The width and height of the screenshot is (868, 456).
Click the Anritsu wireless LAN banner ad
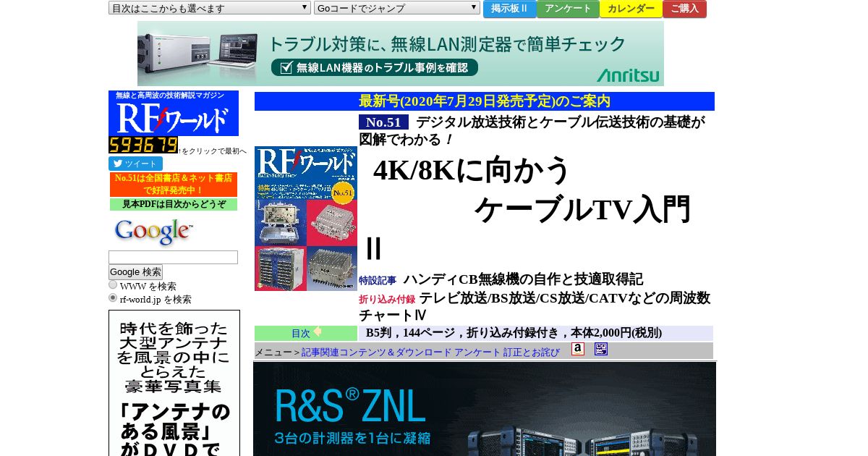tap(401, 54)
